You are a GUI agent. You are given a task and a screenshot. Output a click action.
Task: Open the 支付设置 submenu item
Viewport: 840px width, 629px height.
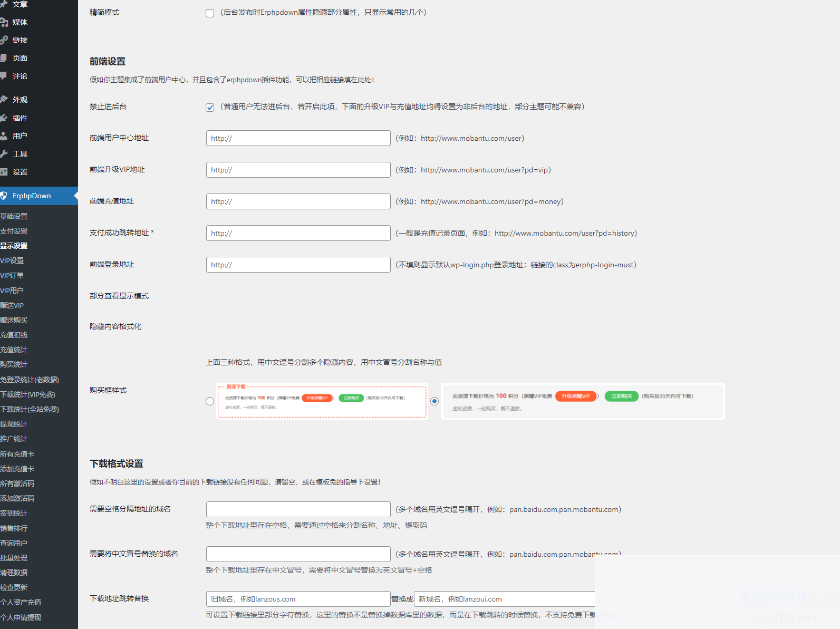(x=14, y=231)
